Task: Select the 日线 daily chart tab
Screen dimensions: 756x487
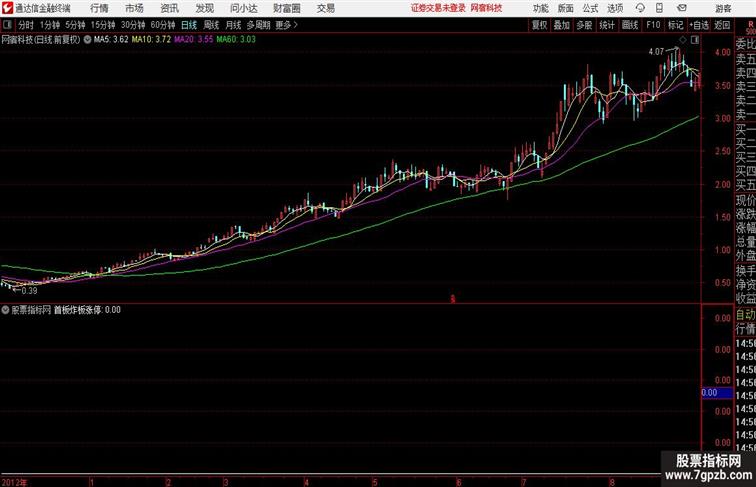Action: click(x=189, y=25)
